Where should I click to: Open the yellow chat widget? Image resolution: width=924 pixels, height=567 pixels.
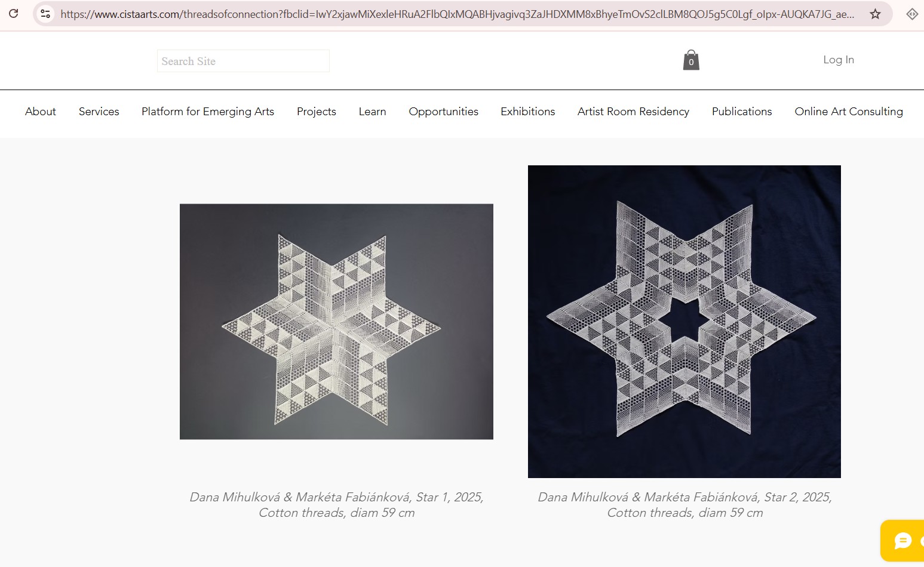[x=903, y=540]
